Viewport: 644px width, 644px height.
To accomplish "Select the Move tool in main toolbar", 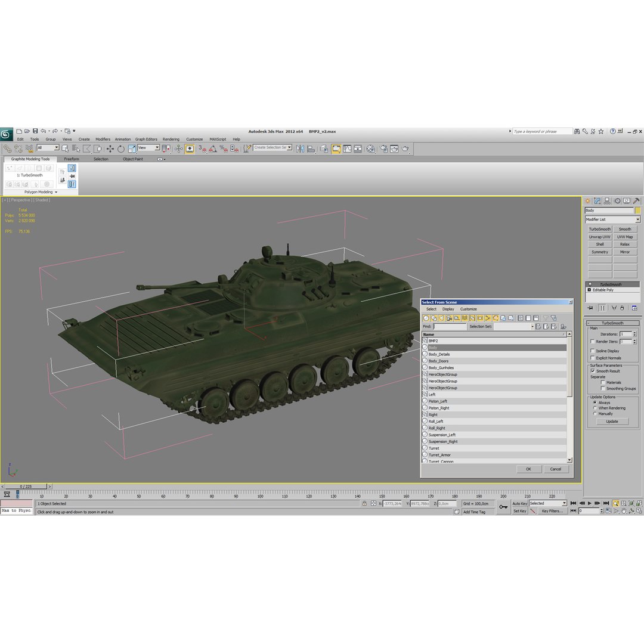I will (x=110, y=148).
